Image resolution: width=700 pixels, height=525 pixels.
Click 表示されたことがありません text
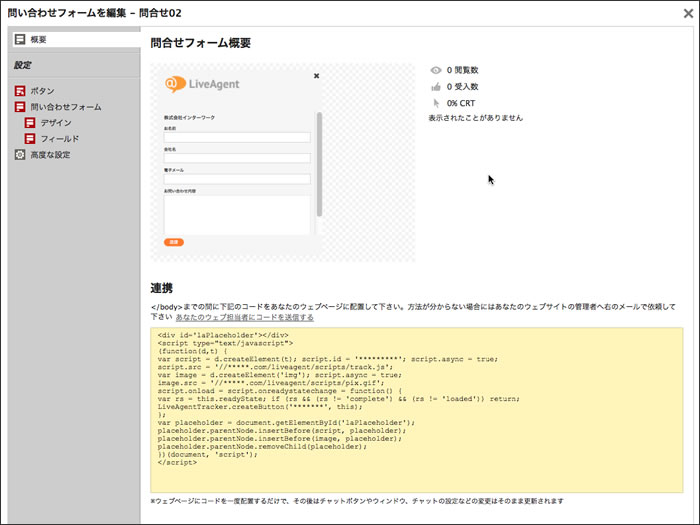coord(475,118)
